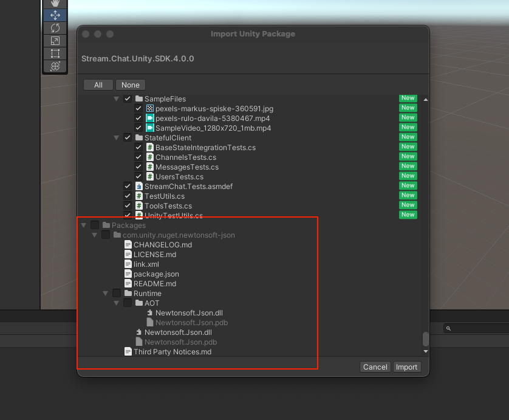The image size is (509, 420).
Task: Collapse the Packages folder arrow
Action: pyautogui.click(x=83, y=225)
